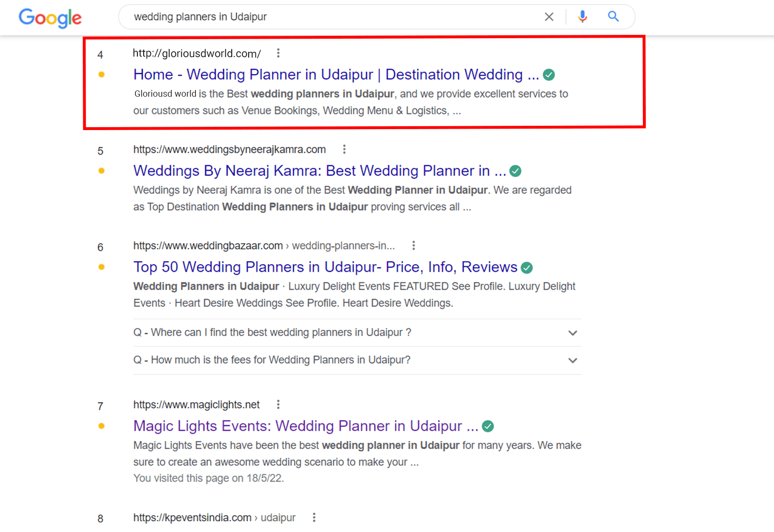Image resolution: width=774 pixels, height=532 pixels.
Task: Open 'Weddings By Neeraj Kamra' result link
Action: coord(319,171)
